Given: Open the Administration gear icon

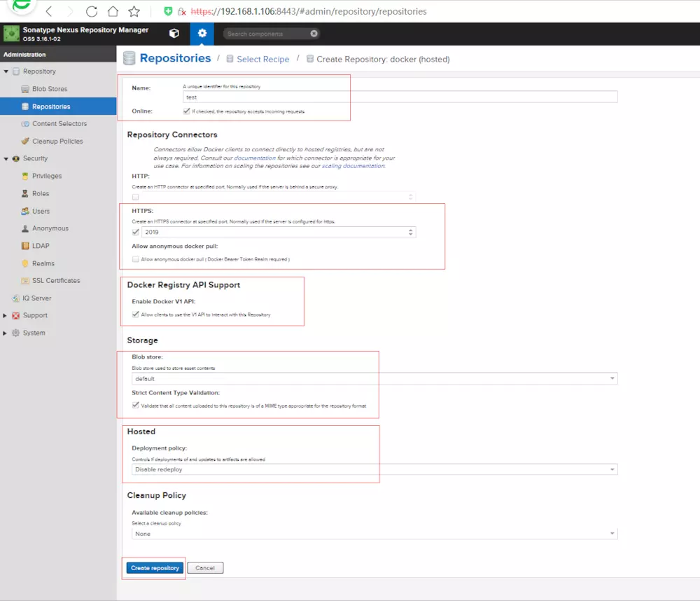Looking at the screenshot, I should [x=202, y=34].
